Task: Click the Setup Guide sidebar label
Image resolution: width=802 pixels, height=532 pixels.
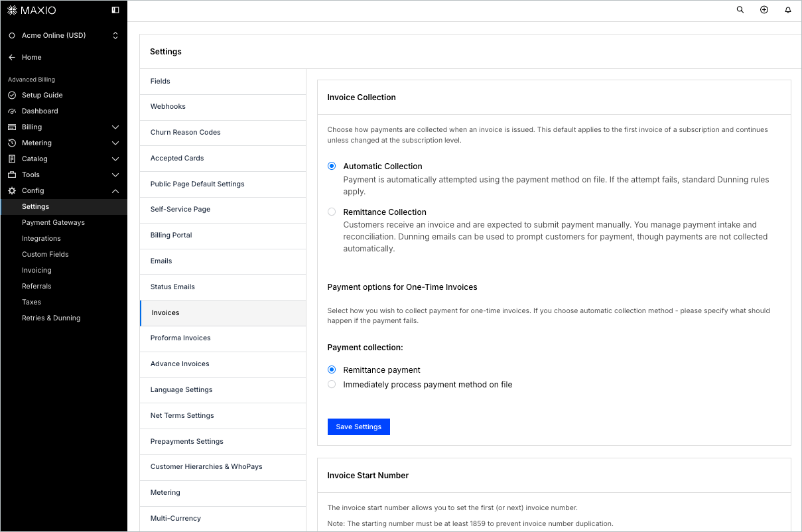Action: (x=42, y=95)
